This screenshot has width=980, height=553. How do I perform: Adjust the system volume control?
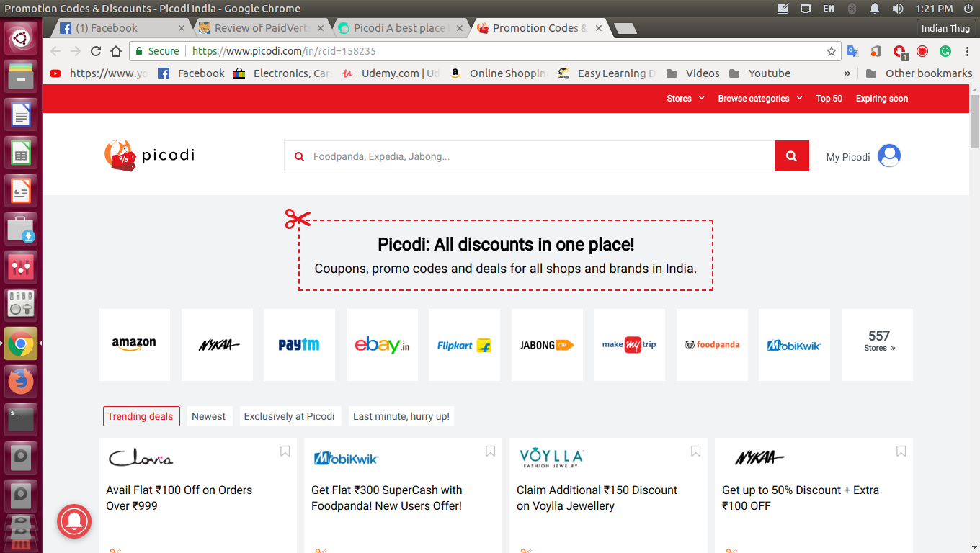(897, 9)
